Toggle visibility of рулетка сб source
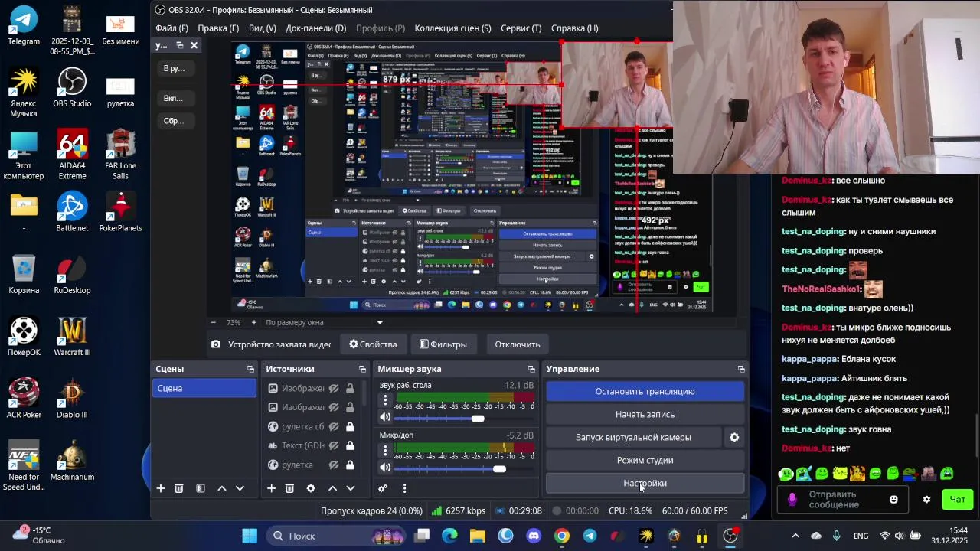Viewport: 980px width, 551px height. (x=334, y=426)
